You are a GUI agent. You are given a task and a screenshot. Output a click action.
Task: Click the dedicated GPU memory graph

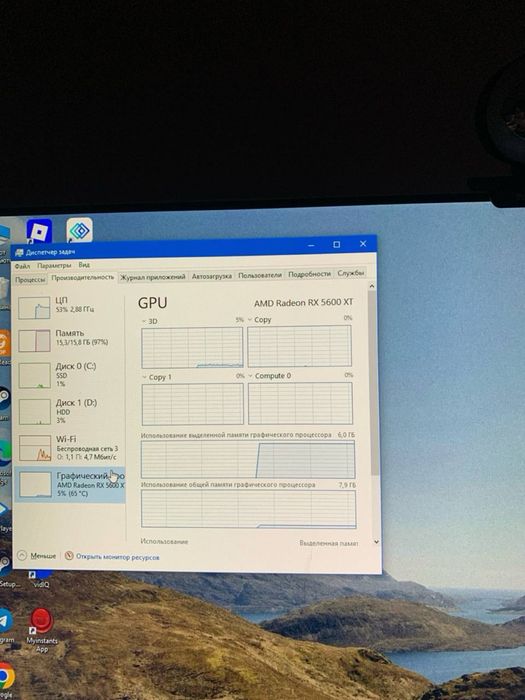coord(248,459)
